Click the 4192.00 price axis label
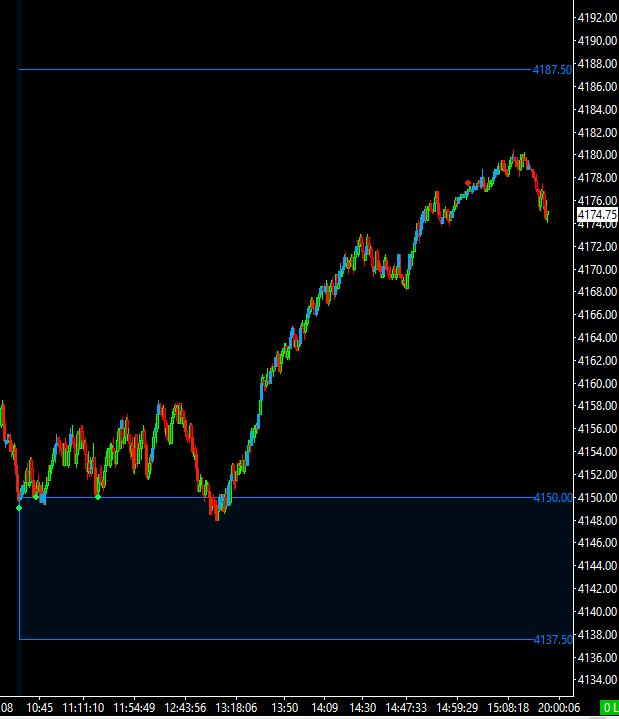The width and height of the screenshot is (619, 719). (x=597, y=18)
